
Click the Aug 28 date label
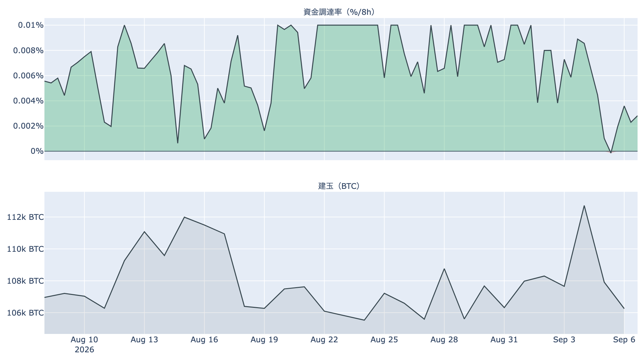coord(444,340)
